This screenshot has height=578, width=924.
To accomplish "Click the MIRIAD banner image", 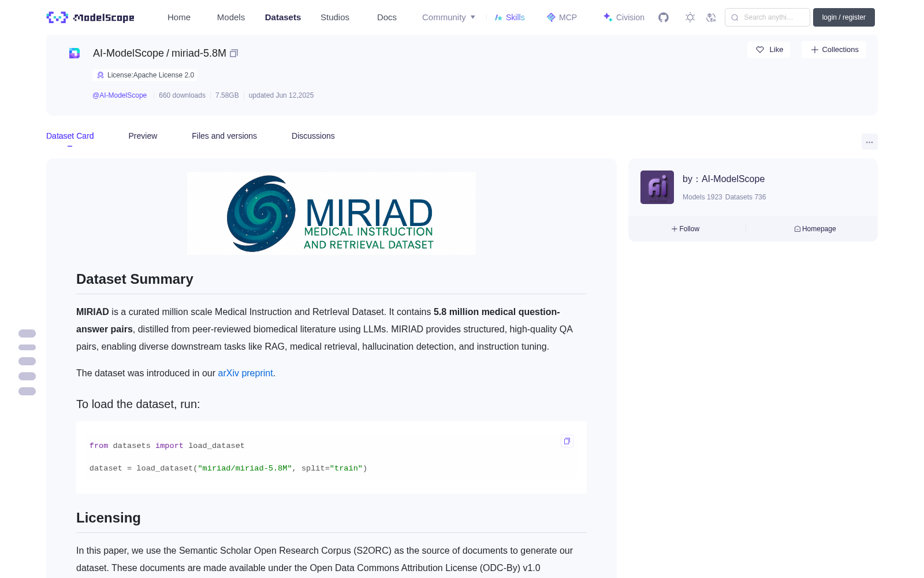I will click(x=331, y=213).
